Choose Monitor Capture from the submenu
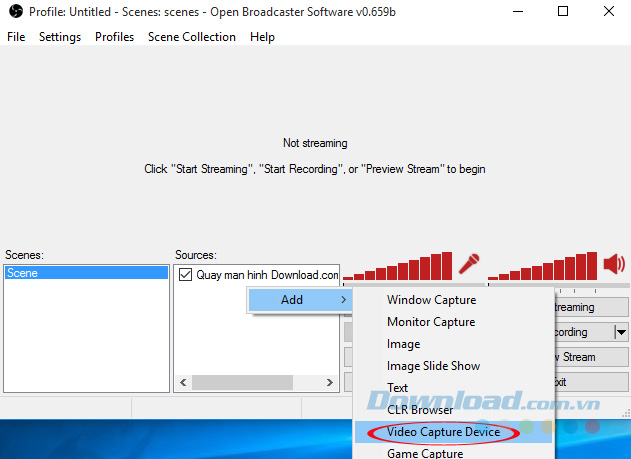Viewport: 631px width, 459px height. coord(453,322)
